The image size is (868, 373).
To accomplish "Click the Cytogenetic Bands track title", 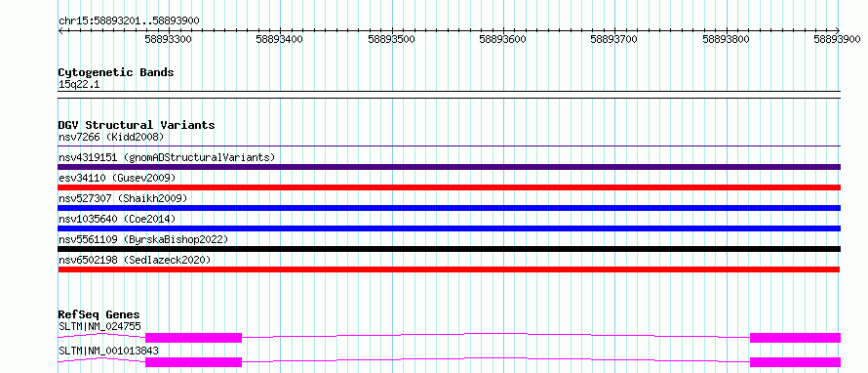I will [116, 72].
